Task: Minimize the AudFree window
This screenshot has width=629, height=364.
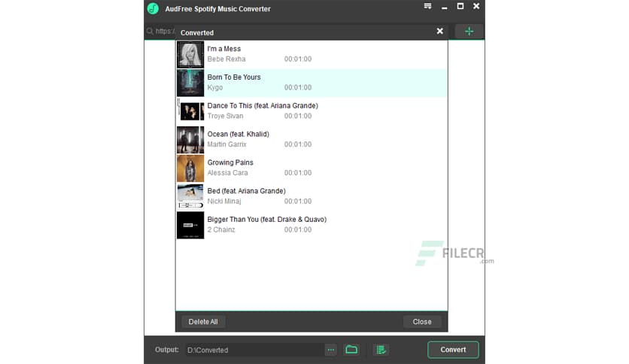Action: coord(444,8)
